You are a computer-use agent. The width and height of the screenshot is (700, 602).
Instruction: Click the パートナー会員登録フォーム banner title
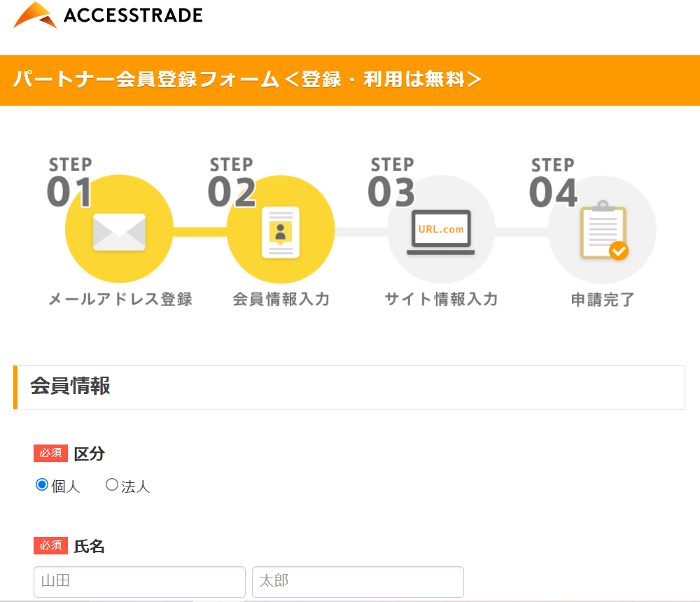point(247,80)
